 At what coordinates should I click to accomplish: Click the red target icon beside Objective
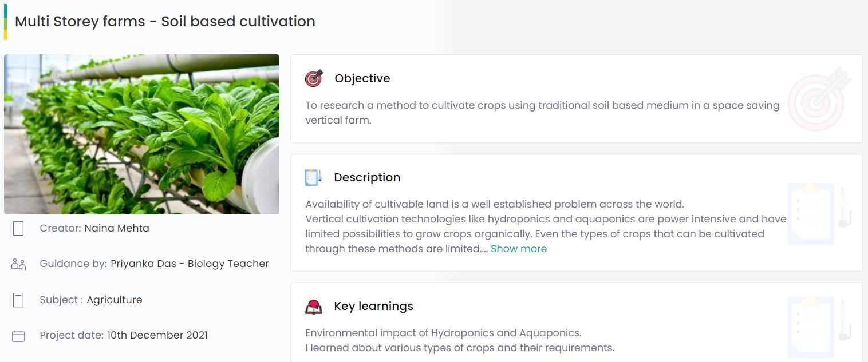pos(314,78)
